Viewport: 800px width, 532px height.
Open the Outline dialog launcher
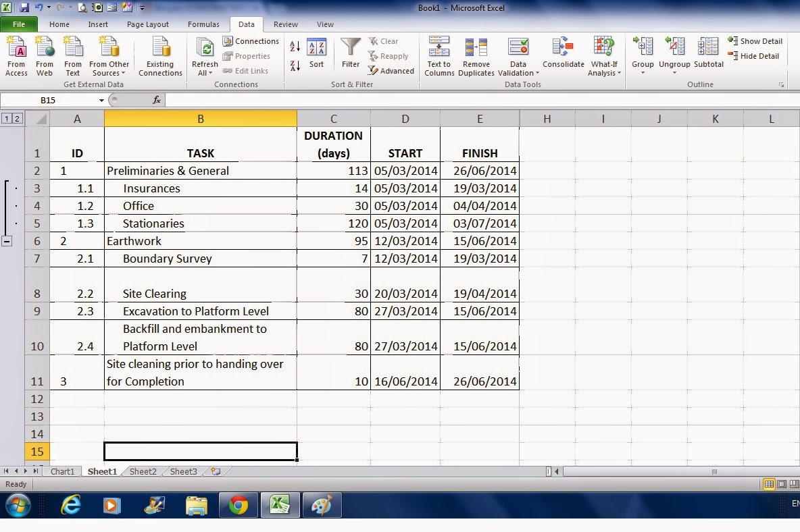pos(782,85)
